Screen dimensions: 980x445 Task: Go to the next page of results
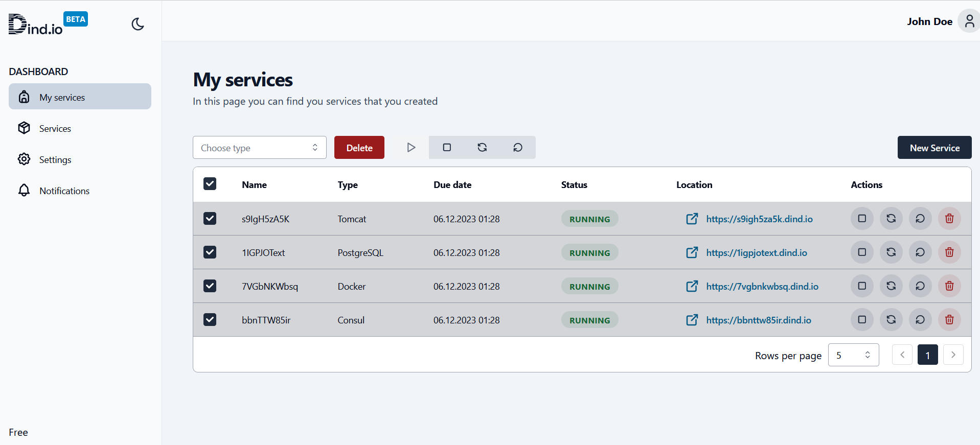(953, 355)
